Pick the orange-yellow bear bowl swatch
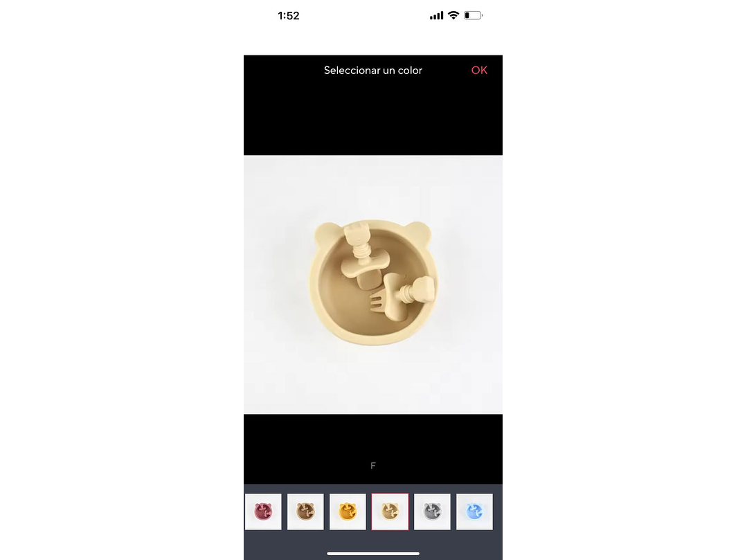747x560 pixels. 348,512
